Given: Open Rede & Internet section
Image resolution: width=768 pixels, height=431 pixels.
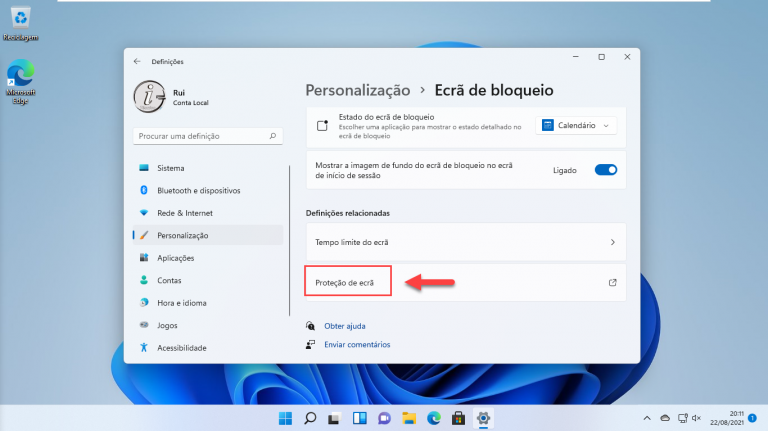Looking at the screenshot, I should pyautogui.click(x=208, y=213).
